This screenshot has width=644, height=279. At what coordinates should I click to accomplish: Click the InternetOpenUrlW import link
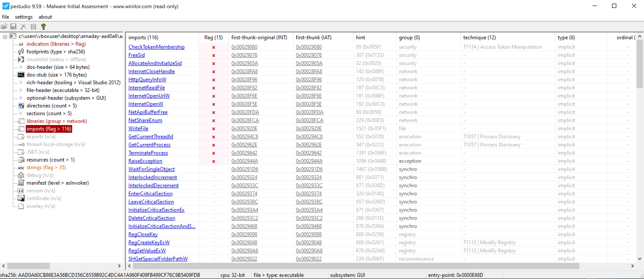point(149,96)
